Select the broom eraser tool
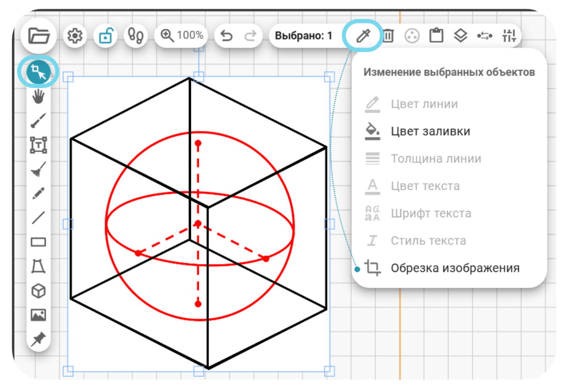Image resolution: width=569 pixels, height=392 pixels. 39,170
